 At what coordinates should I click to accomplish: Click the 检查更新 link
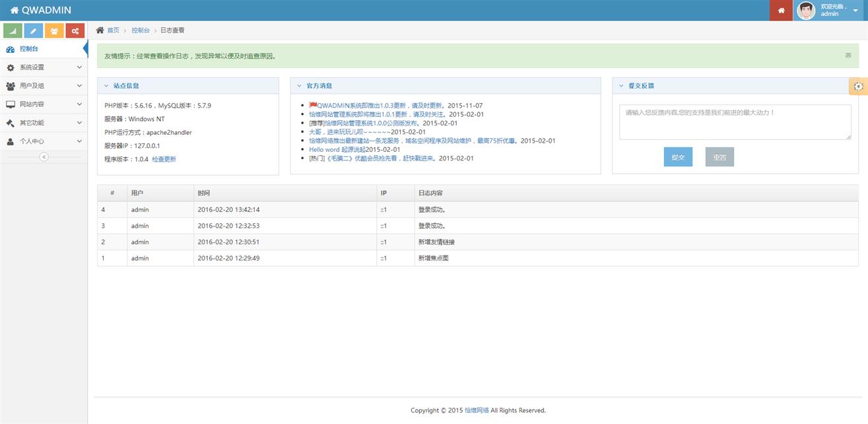click(x=164, y=159)
